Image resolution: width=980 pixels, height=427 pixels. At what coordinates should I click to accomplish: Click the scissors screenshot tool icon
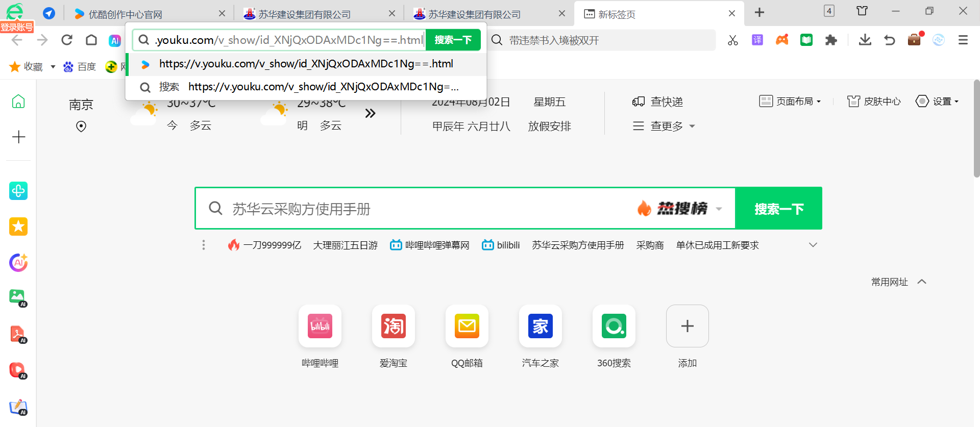click(x=732, y=40)
